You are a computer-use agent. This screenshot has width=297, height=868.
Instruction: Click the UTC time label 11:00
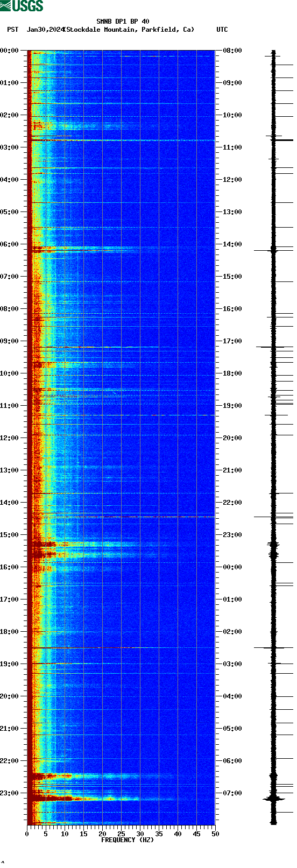coord(232,147)
